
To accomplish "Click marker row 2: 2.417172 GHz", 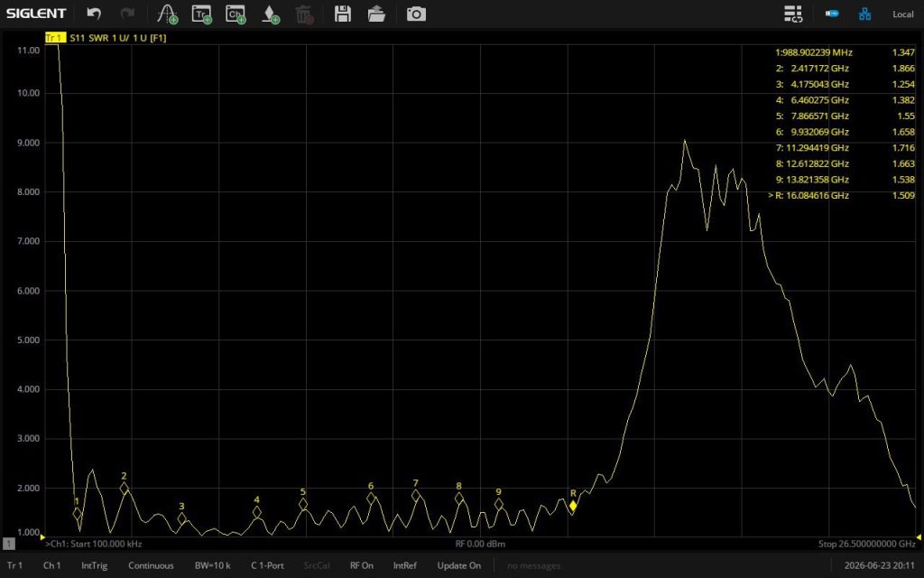I will (x=845, y=69).
